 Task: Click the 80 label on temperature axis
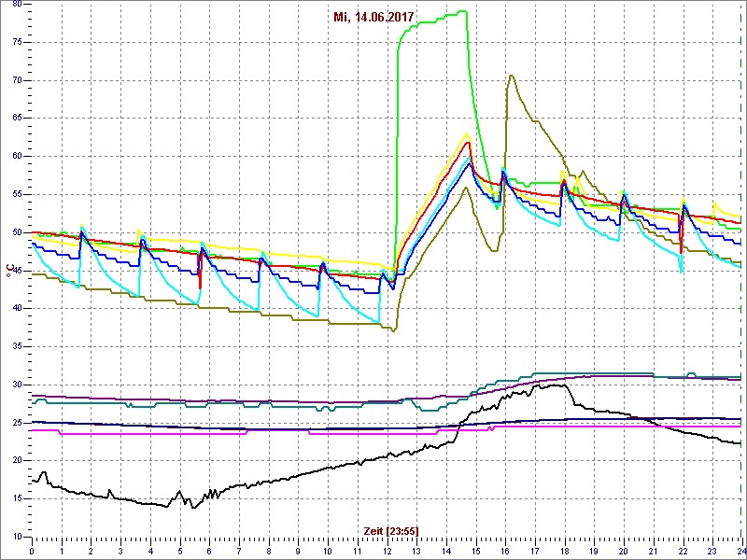tap(16, 5)
